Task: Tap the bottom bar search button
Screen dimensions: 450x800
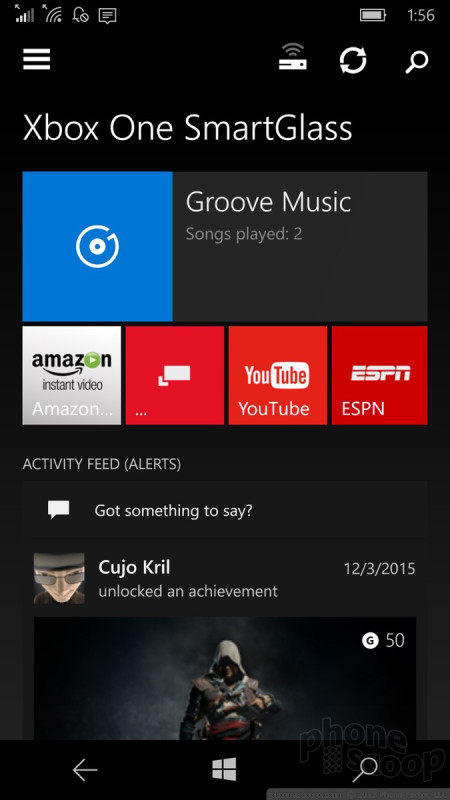Action: pyautogui.click(x=365, y=769)
